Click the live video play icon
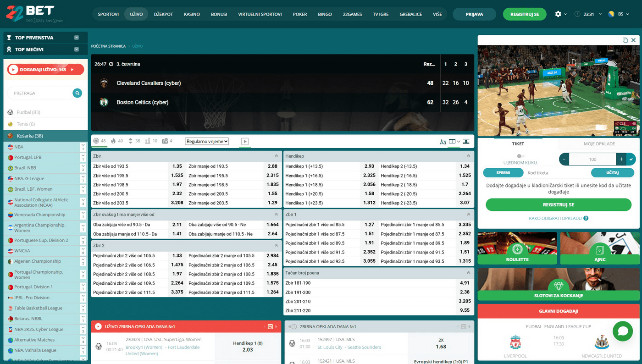 (245, 141)
